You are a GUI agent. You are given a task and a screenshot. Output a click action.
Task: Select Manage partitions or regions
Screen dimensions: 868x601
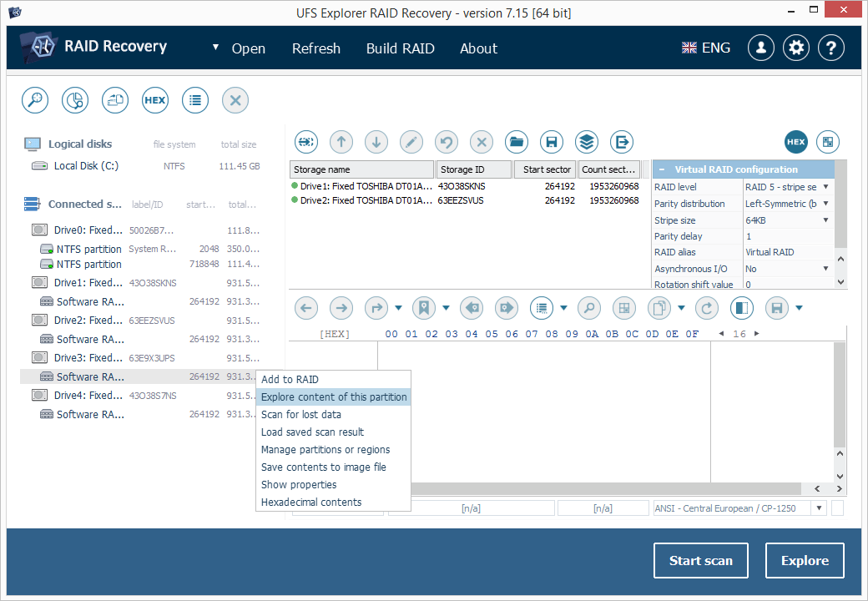click(x=333, y=450)
